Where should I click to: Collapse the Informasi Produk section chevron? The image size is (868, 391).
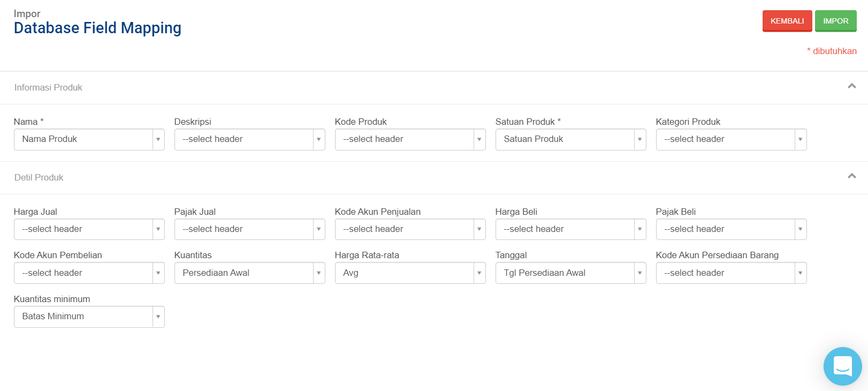click(x=852, y=86)
